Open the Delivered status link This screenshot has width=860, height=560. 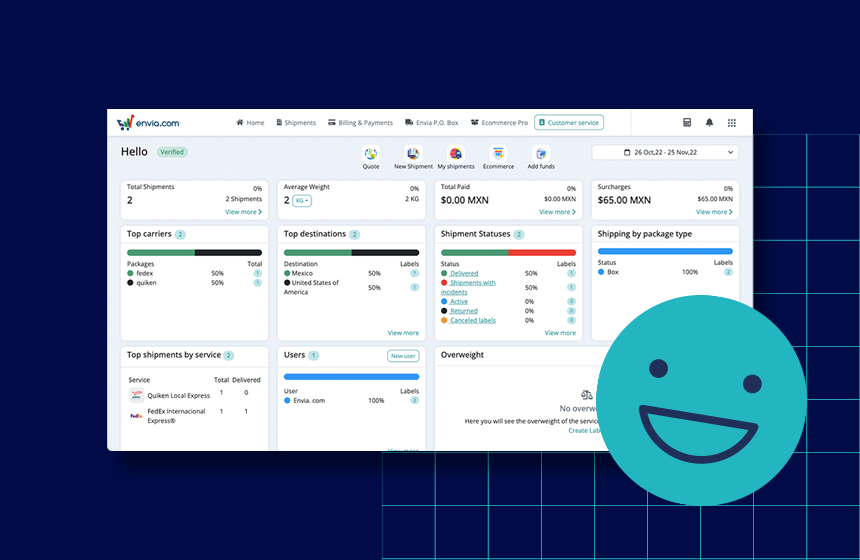pyautogui.click(x=464, y=273)
